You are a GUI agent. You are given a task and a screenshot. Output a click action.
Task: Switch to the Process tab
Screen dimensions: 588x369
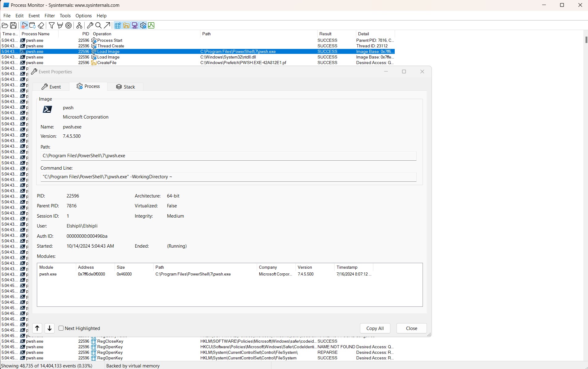click(88, 86)
